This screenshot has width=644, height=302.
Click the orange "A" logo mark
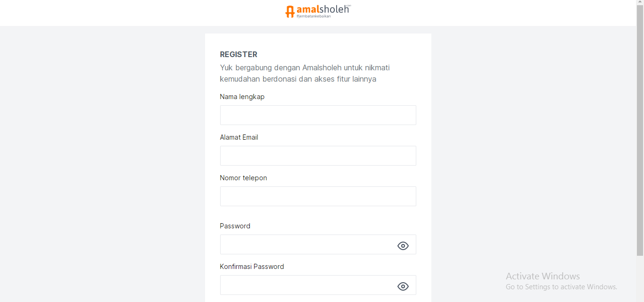pos(290,11)
